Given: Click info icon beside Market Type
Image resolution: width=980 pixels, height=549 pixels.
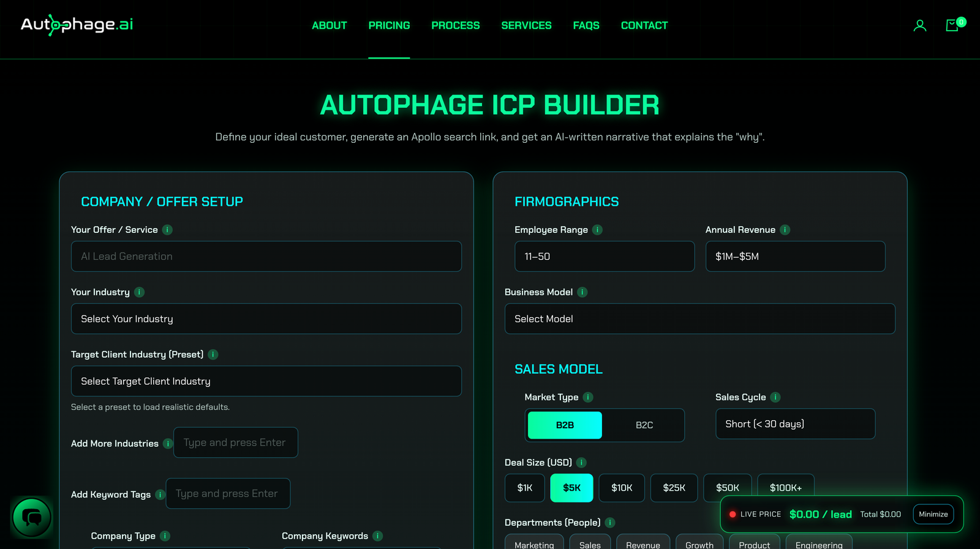Looking at the screenshot, I should pyautogui.click(x=588, y=397).
